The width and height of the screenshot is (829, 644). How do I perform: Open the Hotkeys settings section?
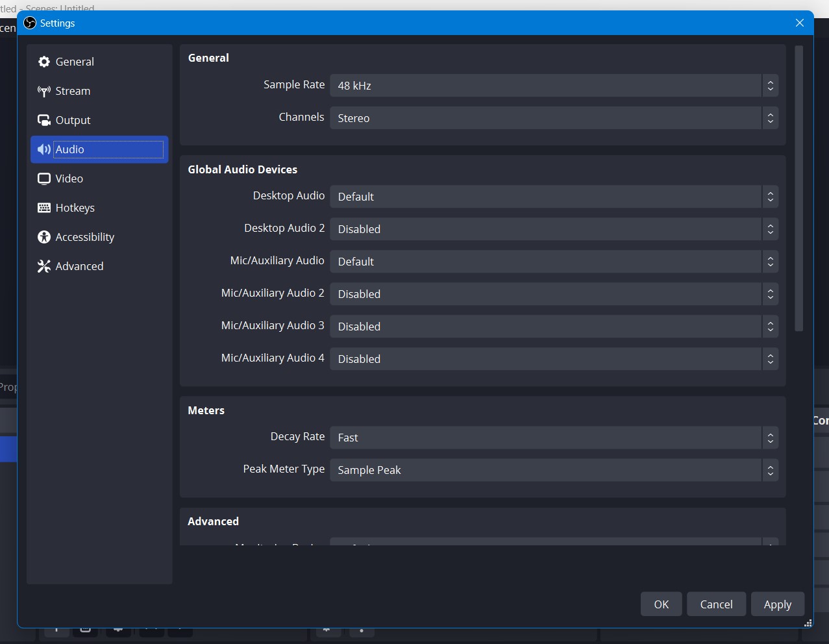click(75, 208)
